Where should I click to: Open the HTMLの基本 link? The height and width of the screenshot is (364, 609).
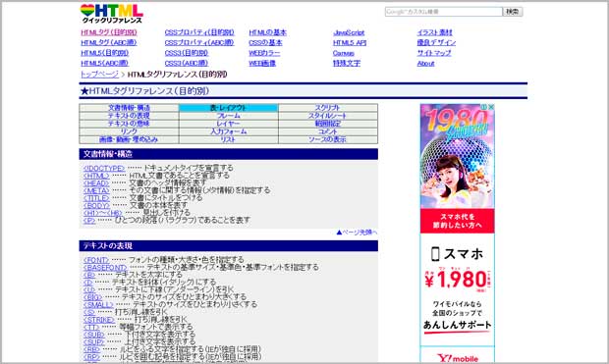[x=267, y=32]
